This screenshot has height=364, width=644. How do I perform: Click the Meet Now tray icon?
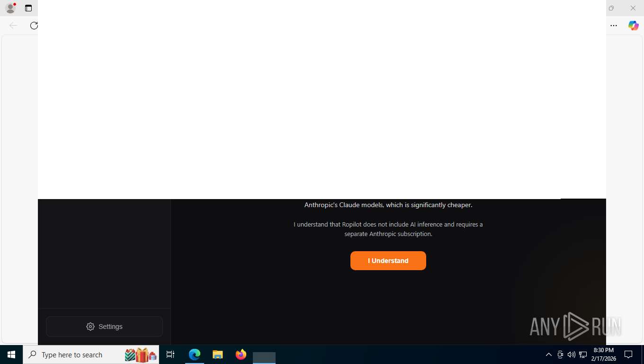point(560,355)
